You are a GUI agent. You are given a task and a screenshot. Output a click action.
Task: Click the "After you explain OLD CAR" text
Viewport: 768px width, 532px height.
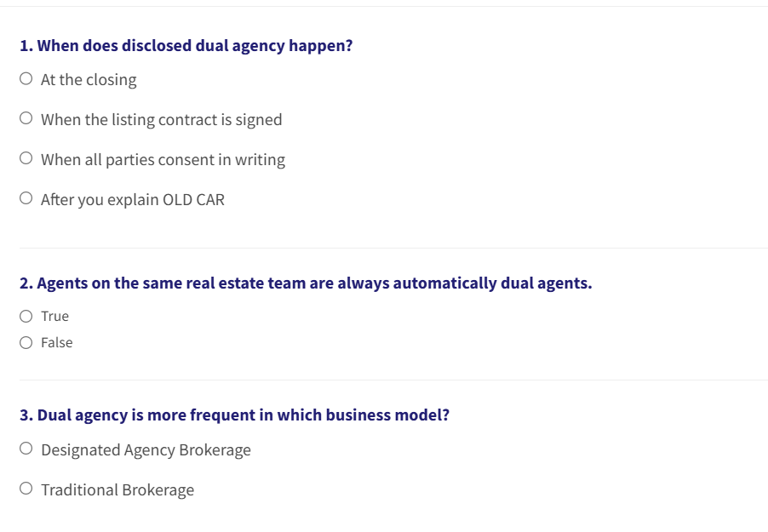point(132,199)
